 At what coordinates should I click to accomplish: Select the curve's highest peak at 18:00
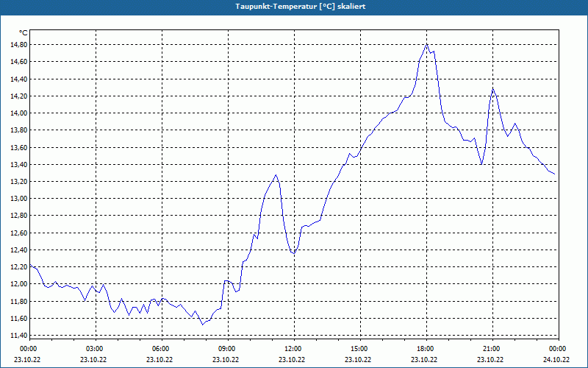(x=427, y=44)
